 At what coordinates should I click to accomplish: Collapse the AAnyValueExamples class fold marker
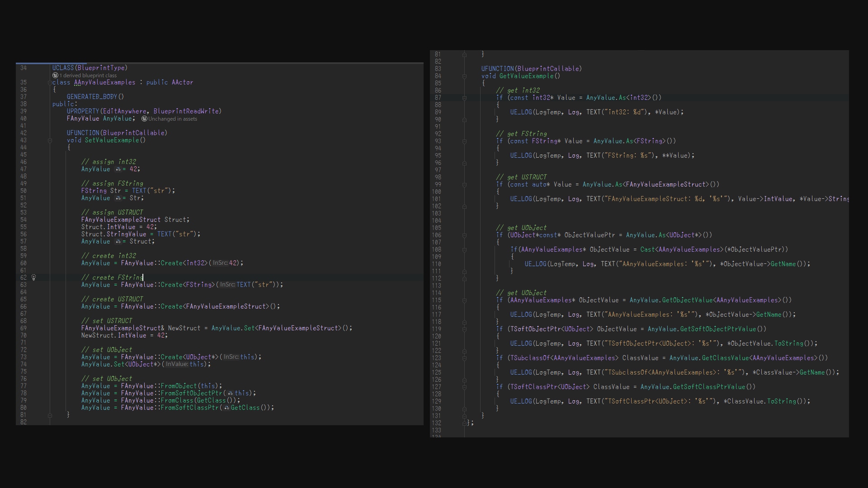pyautogui.click(x=50, y=83)
